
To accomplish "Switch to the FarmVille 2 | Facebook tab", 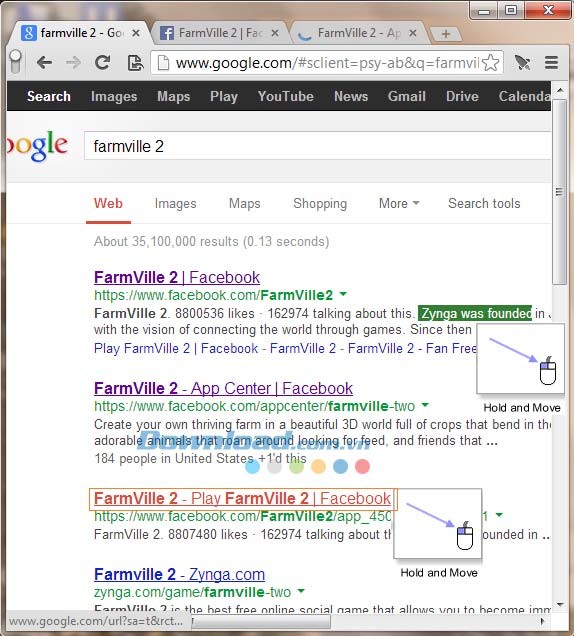I will pyautogui.click(x=219, y=33).
